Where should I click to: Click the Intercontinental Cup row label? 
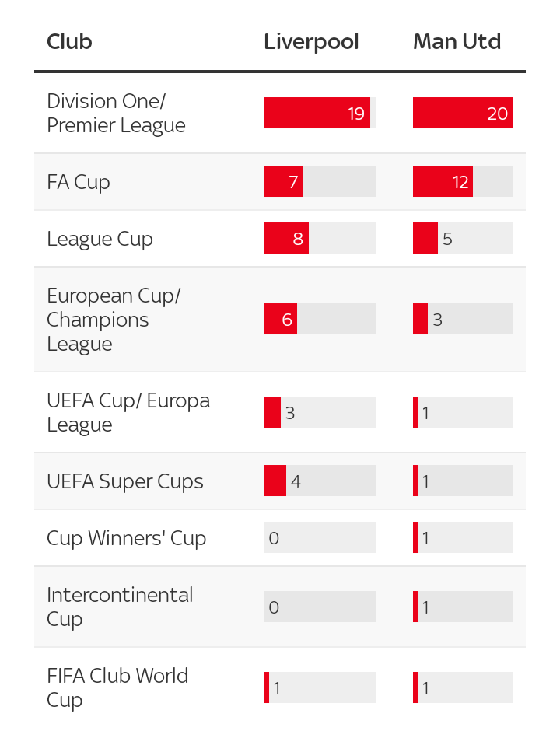pyautogui.click(x=120, y=607)
